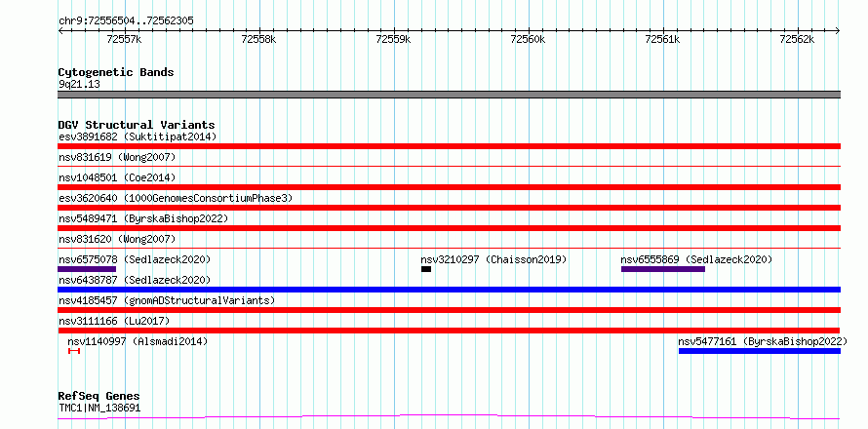Viewport: 868px width, 429px height.
Task: Open nsv3111166 (Lu2017) variant label
Action: pos(114,321)
